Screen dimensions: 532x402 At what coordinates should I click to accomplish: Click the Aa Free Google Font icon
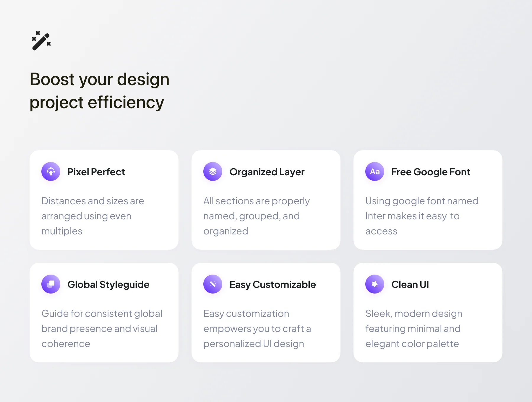point(375,171)
